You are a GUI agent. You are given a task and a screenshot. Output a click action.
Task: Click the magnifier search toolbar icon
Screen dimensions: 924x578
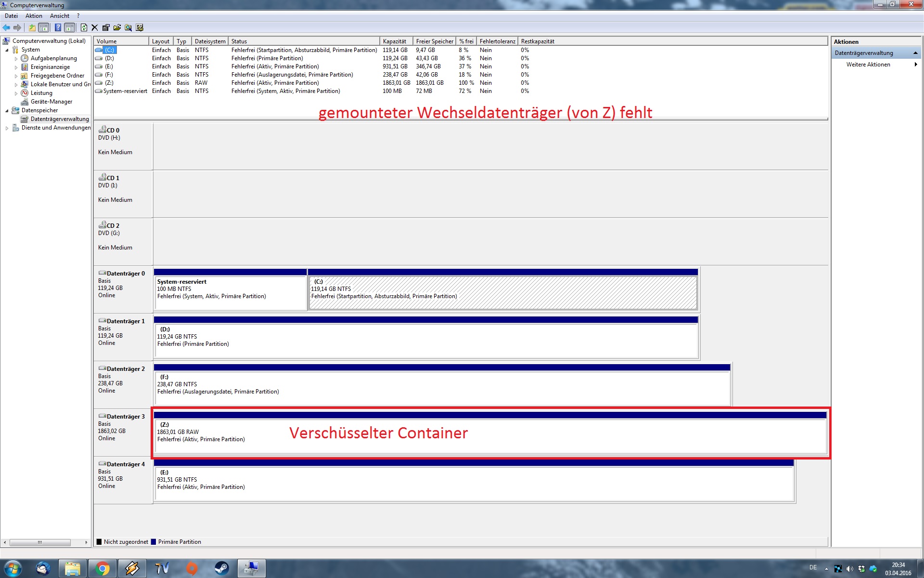coord(128,27)
